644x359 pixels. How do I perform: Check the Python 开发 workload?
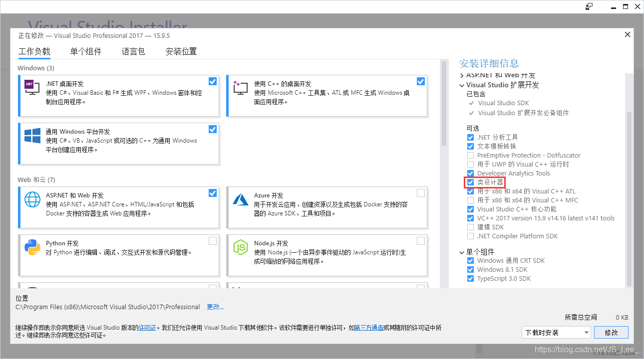pos(213,241)
